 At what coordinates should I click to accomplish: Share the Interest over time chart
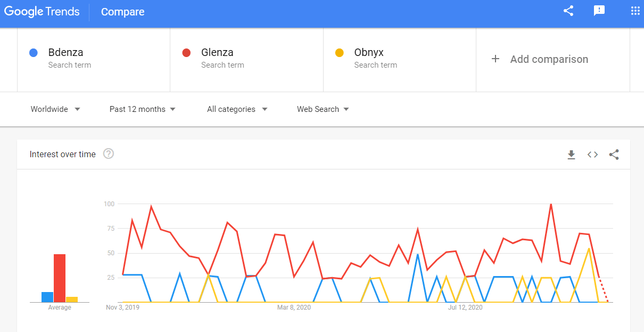coord(614,155)
